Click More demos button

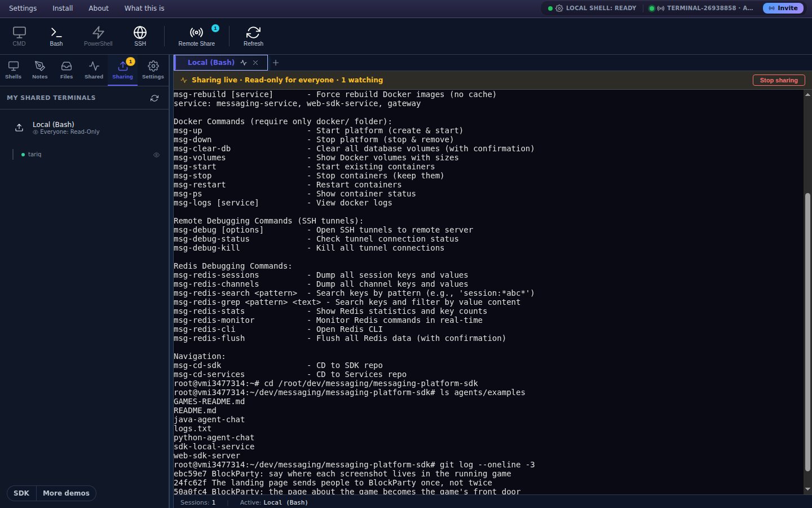pyautogui.click(x=66, y=493)
